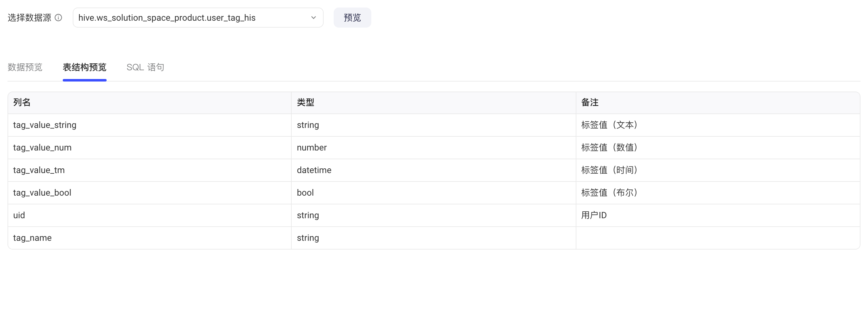This screenshot has width=868, height=311.
Task: Select the tag_name cell
Action: point(150,238)
